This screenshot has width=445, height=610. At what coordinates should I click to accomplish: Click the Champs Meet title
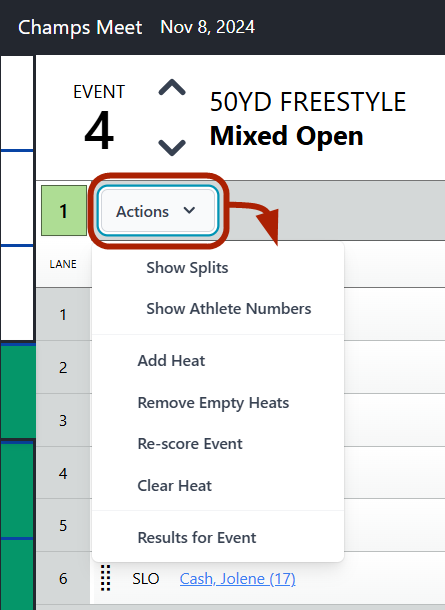tap(80, 28)
